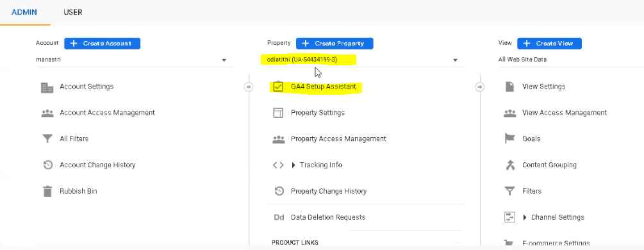Open the View Access Management link
Screen dimensions: 644x250
(565, 113)
